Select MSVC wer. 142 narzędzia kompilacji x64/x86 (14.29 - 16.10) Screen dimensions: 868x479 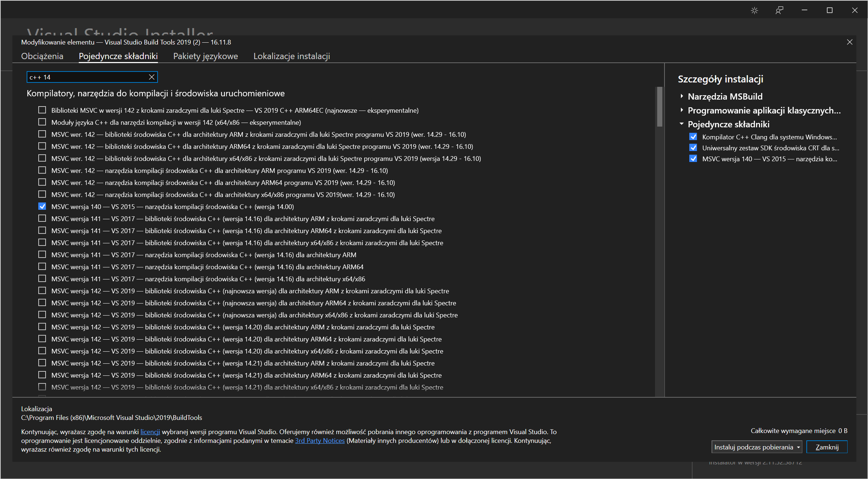click(42, 194)
